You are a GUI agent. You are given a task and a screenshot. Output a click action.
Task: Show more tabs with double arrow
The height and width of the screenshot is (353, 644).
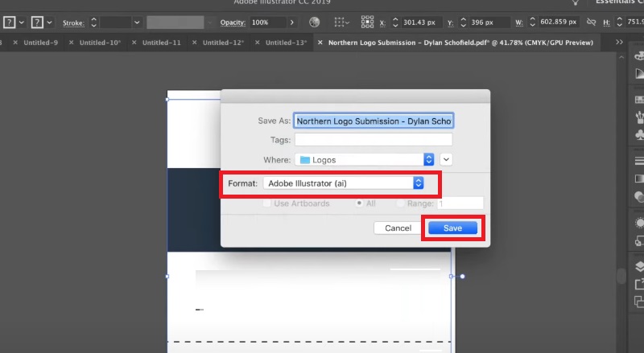tap(619, 42)
